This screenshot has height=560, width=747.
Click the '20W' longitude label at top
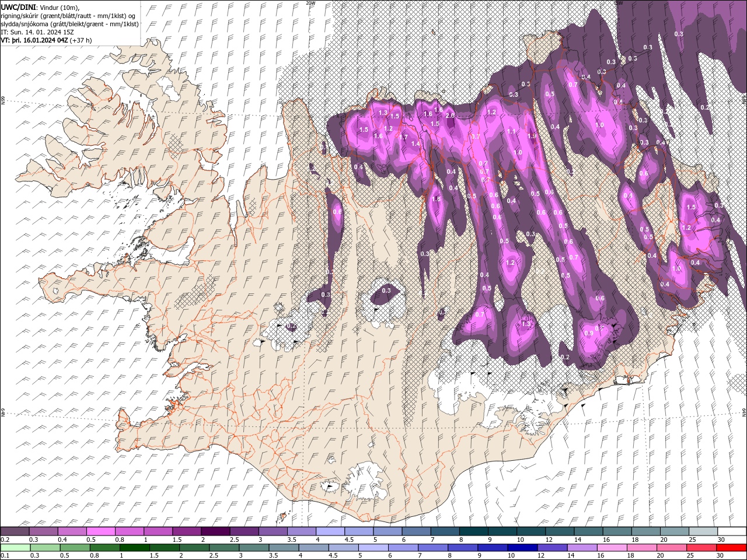coord(310,3)
